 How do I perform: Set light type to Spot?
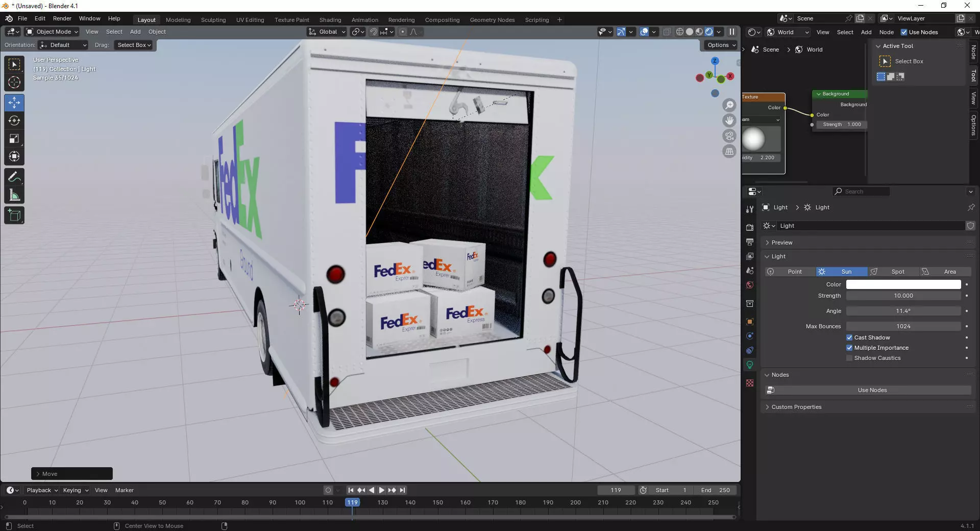pyautogui.click(x=893, y=272)
